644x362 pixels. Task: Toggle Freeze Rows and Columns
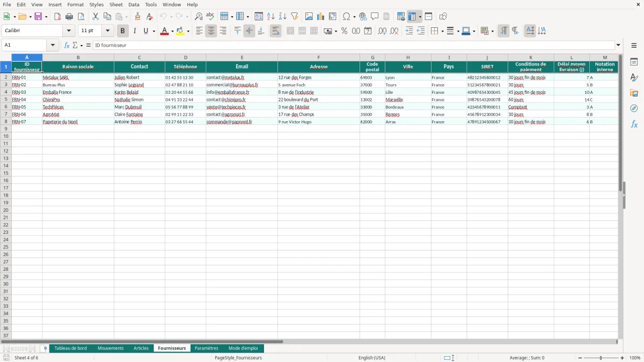point(412,17)
